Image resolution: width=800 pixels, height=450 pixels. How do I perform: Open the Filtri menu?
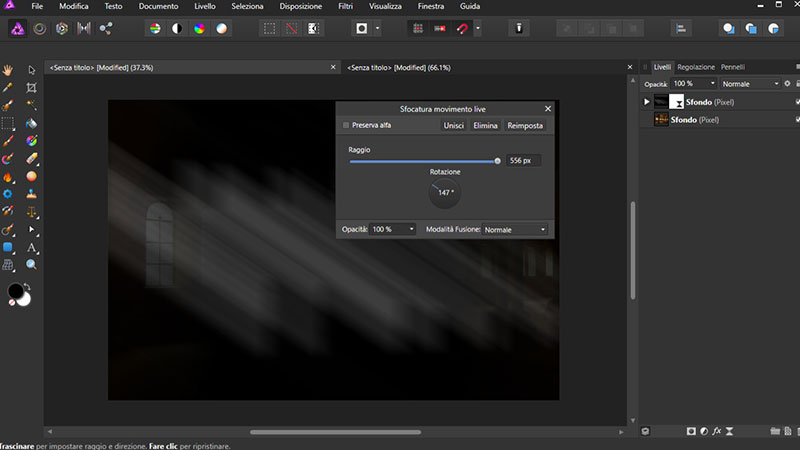[x=345, y=6]
